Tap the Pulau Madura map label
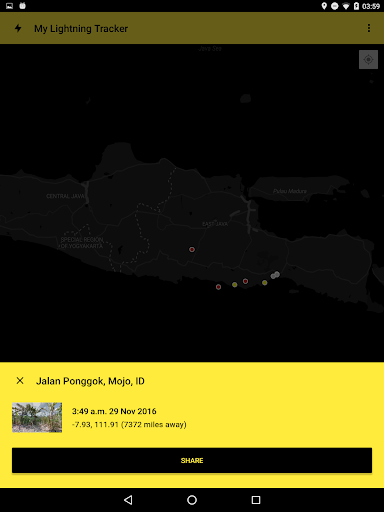Viewport: 384px width, 512px height. pyautogui.click(x=290, y=191)
